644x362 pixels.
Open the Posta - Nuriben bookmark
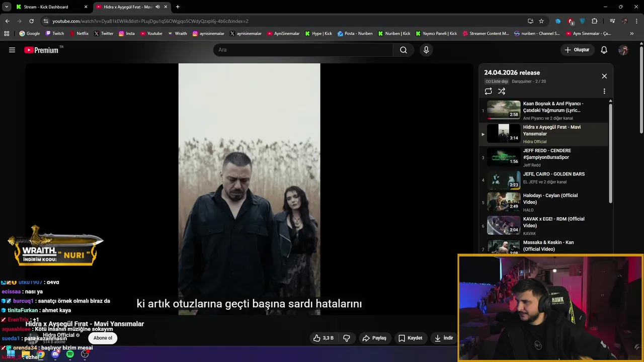(355, 34)
